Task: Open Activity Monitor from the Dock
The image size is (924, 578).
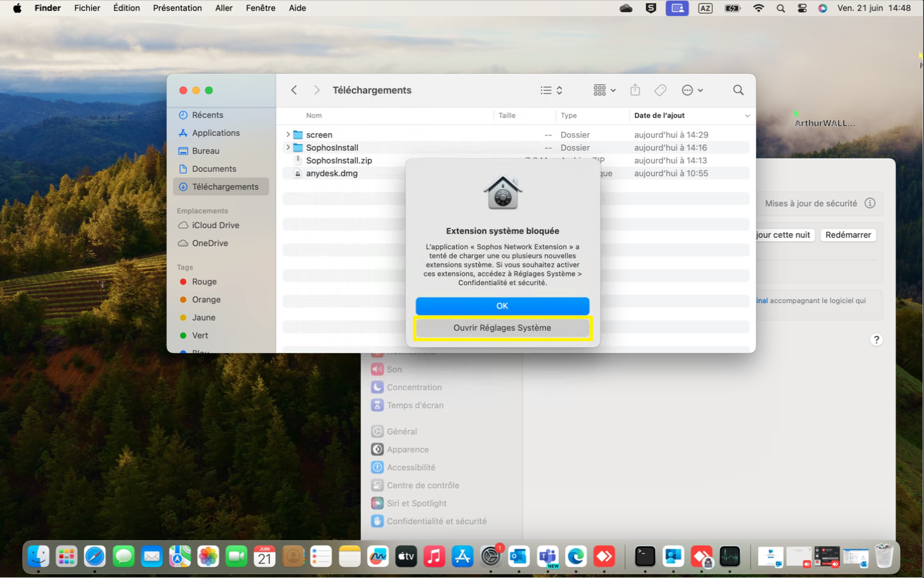Action: click(730, 557)
